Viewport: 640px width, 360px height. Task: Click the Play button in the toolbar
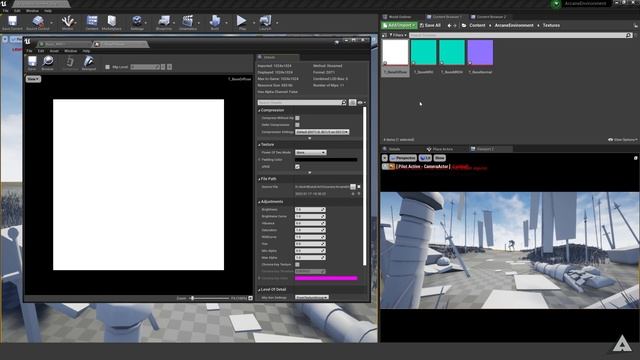[x=242, y=23]
